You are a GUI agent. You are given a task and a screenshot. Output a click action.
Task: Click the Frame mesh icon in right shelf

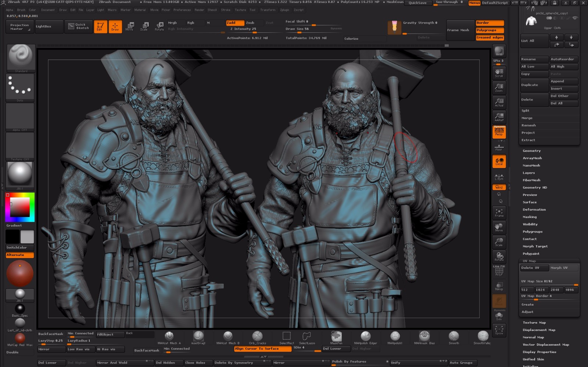[499, 213]
